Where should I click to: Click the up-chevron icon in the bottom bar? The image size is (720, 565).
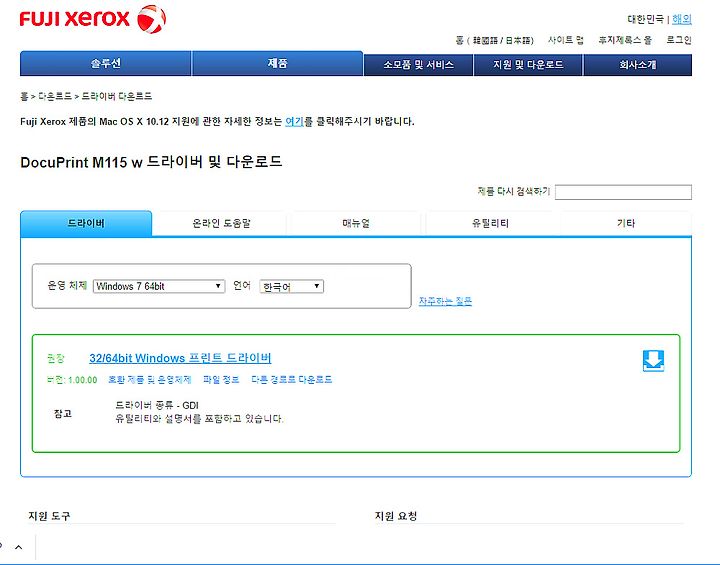18,547
